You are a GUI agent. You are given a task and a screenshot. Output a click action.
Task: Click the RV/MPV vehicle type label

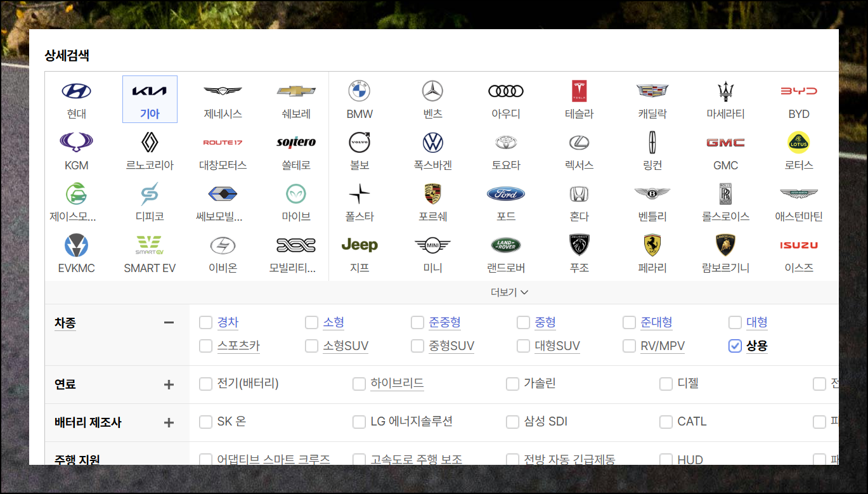[663, 346]
